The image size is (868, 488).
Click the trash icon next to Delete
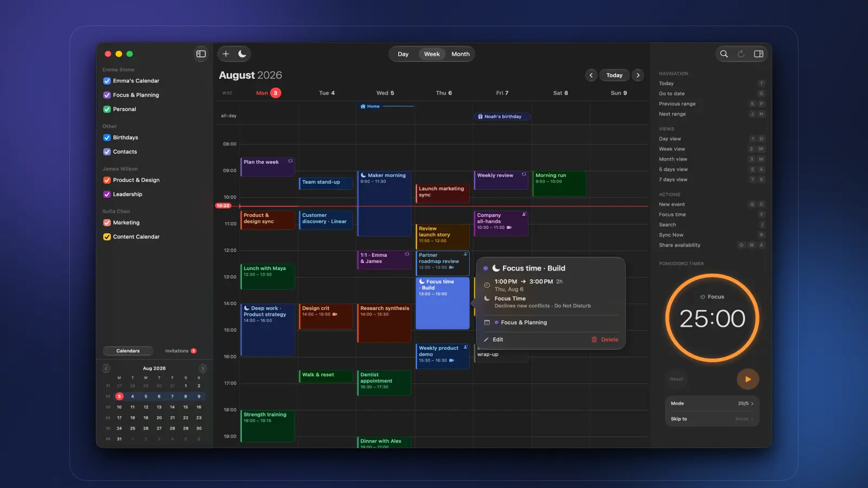594,339
